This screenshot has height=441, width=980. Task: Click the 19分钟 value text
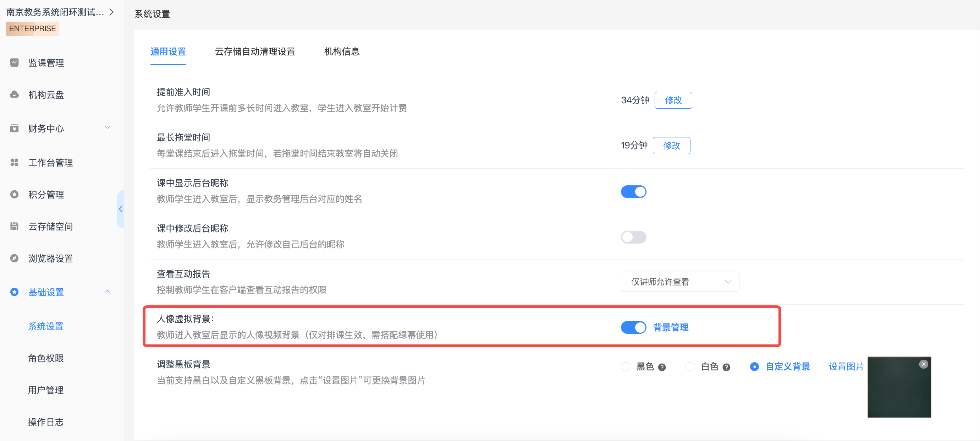(x=634, y=146)
